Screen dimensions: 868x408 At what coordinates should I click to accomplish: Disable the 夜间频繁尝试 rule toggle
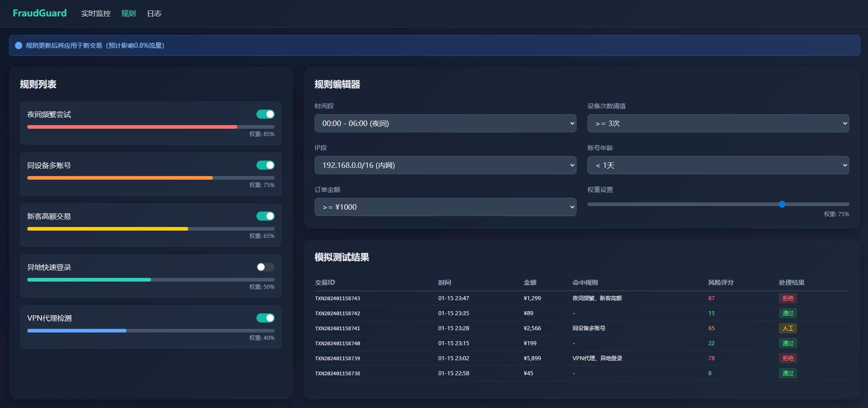(266, 114)
